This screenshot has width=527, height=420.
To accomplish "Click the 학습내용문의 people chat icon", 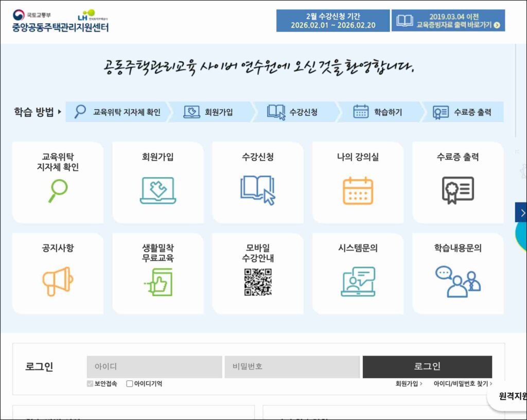I will [458, 282].
